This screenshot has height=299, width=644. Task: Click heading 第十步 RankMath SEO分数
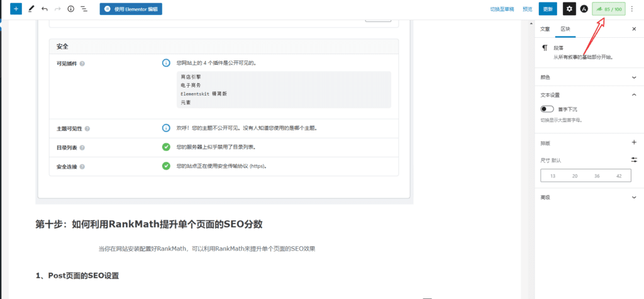coord(148,225)
